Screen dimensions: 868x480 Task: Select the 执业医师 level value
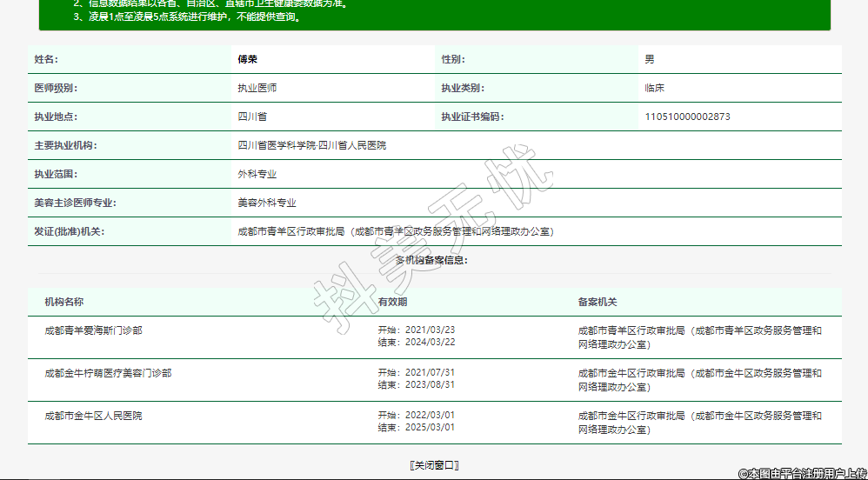257,88
